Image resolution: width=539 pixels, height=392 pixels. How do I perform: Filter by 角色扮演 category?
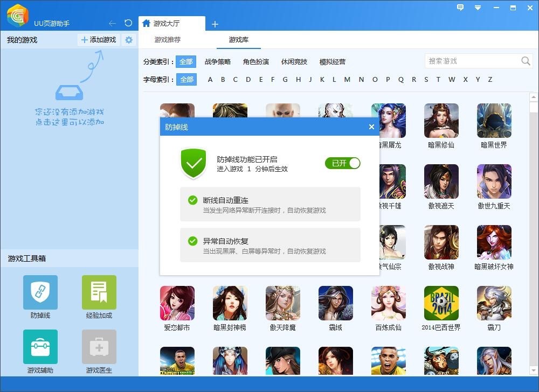point(255,62)
